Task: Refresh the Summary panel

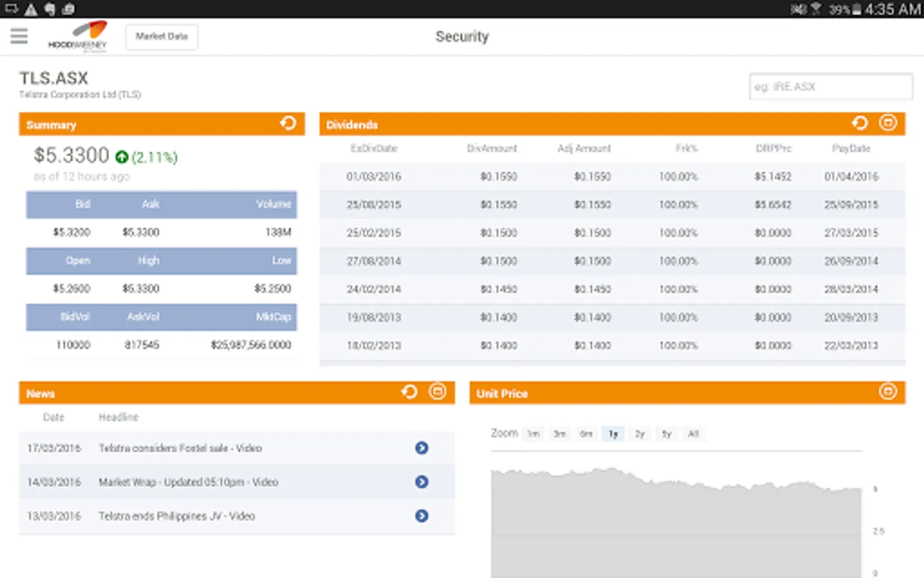Action: pos(288,123)
